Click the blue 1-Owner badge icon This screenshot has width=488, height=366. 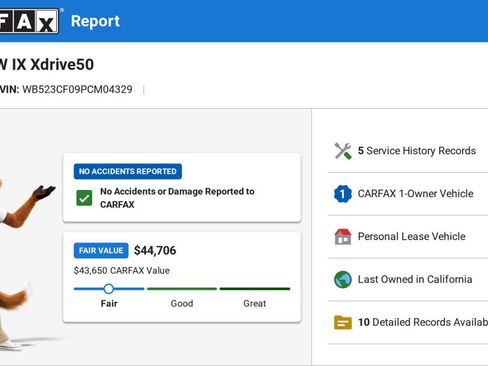coord(343,194)
